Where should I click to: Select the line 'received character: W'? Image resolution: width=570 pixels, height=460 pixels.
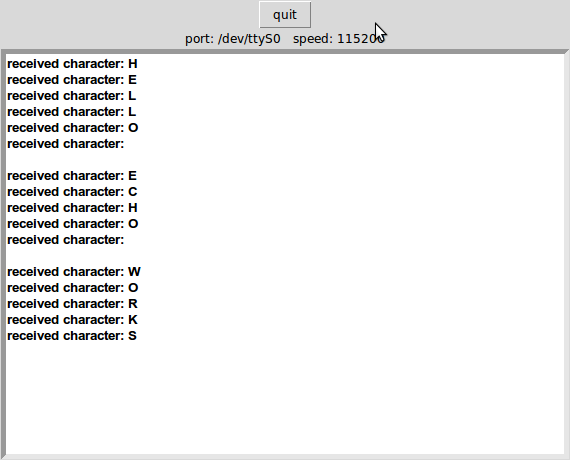click(x=74, y=272)
